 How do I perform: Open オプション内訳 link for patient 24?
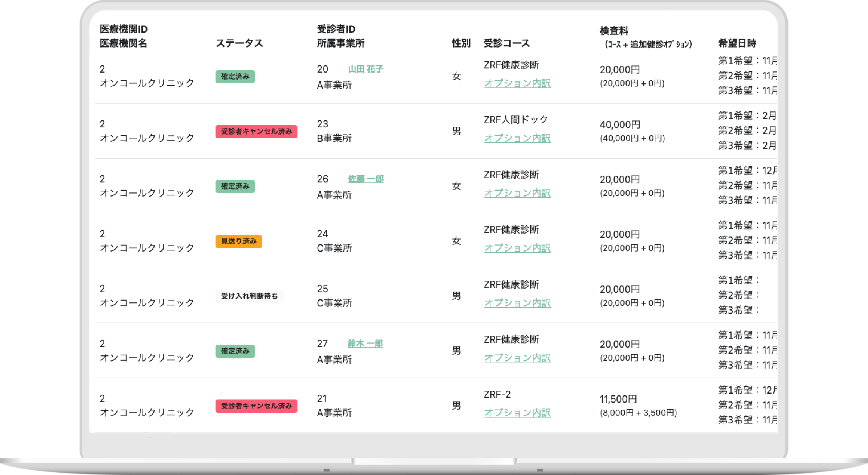pyautogui.click(x=517, y=248)
